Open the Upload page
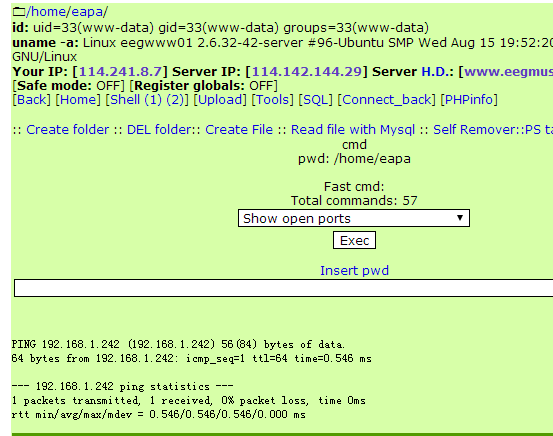553x436 pixels. (220, 100)
